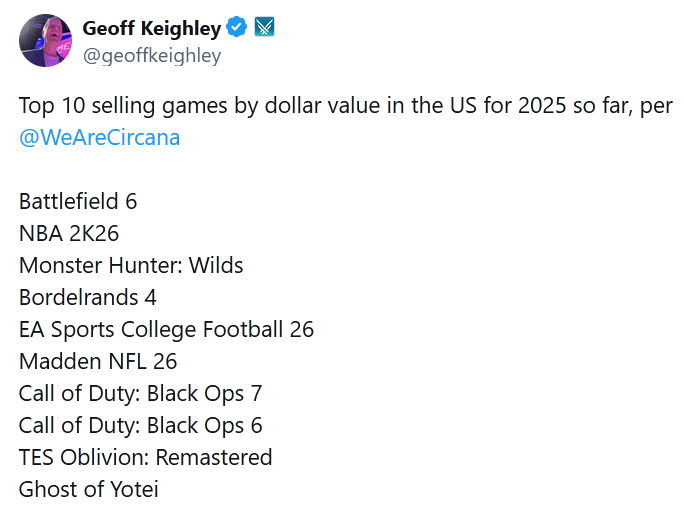Click Call of Duty: Black Ops 7
The image size is (684, 518).
[140, 393]
